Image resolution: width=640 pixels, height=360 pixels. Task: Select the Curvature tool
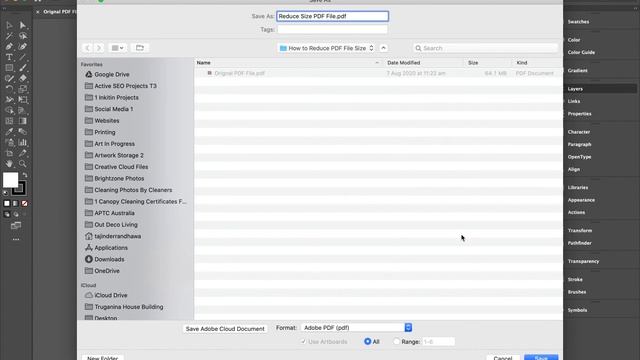coord(23,47)
